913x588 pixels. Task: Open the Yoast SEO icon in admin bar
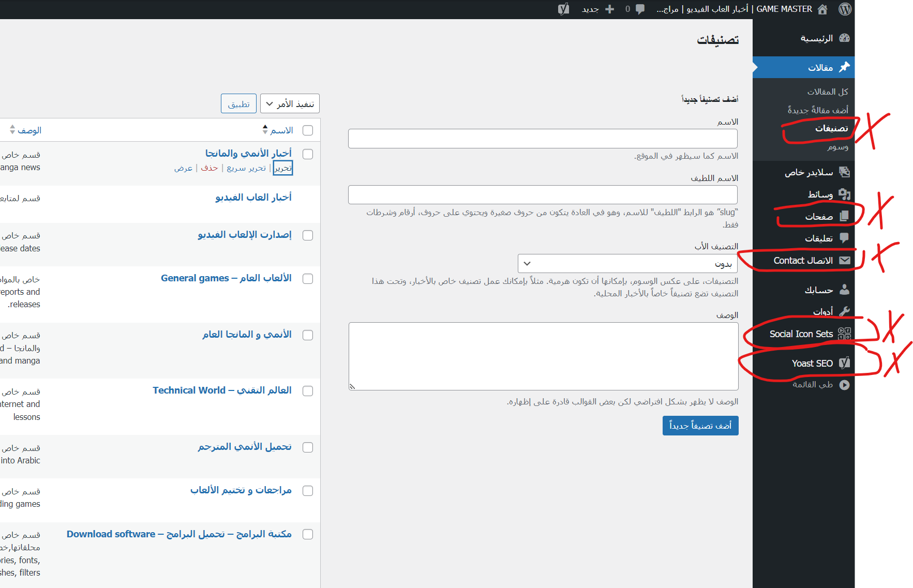[x=563, y=9]
